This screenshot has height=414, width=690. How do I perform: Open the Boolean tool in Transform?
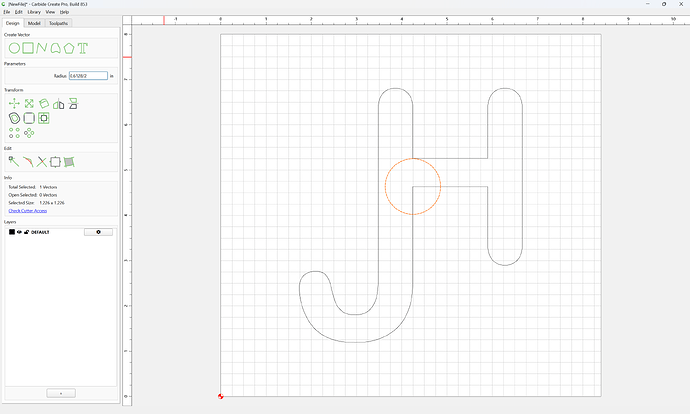[44, 118]
